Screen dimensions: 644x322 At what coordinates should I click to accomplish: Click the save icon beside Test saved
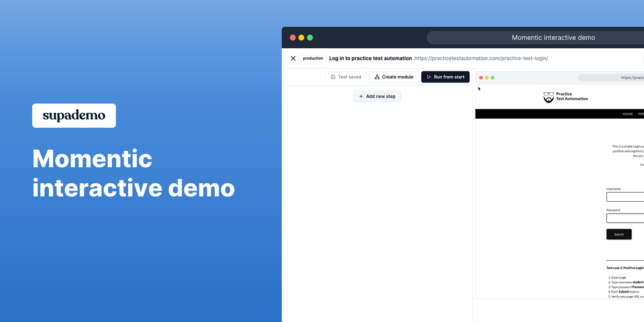(333, 77)
